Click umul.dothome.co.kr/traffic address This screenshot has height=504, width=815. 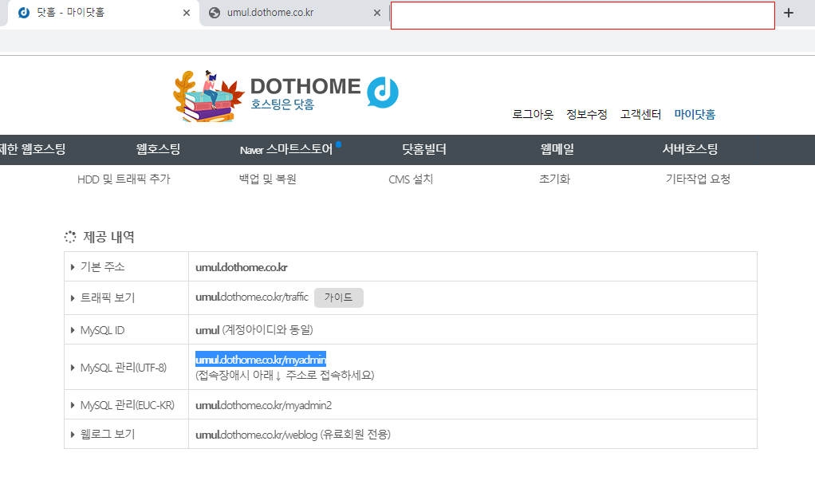pyautogui.click(x=252, y=297)
